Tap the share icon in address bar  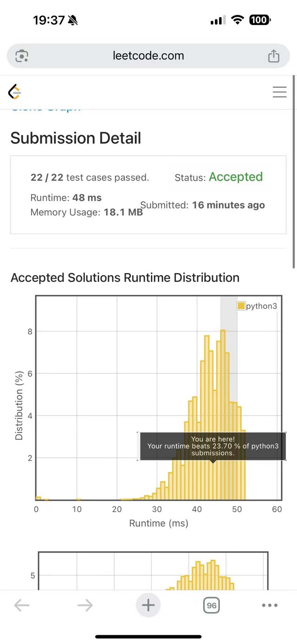[274, 56]
